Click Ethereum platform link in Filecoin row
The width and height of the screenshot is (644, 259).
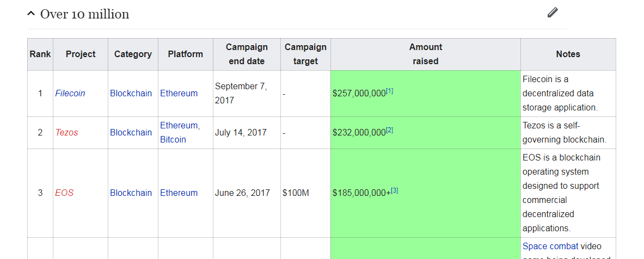tap(179, 93)
